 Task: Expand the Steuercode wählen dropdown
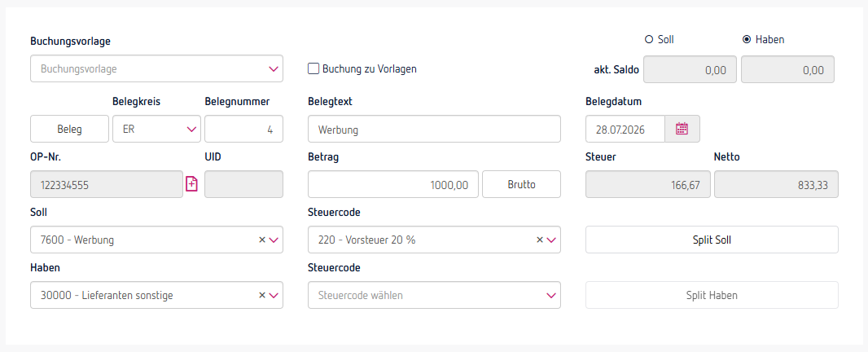click(x=434, y=296)
